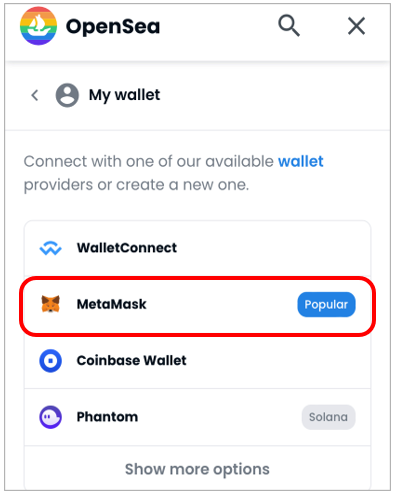
Task: Click the Connect with wallet providers description
Action: pyautogui.click(x=173, y=173)
